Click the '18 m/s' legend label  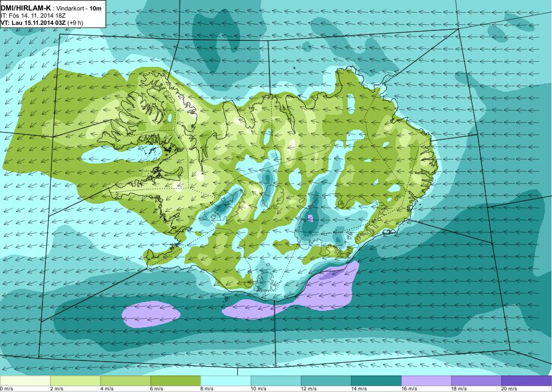(x=459, y=389)
